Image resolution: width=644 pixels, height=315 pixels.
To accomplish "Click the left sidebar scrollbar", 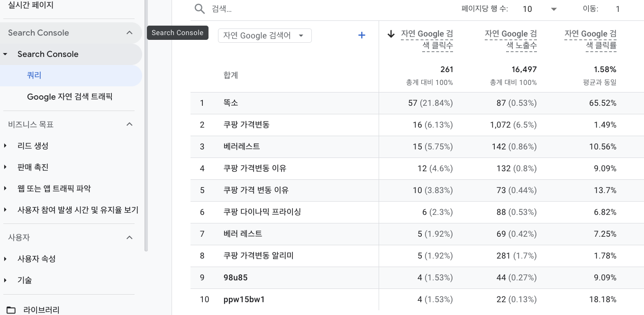I will [146, 126].
